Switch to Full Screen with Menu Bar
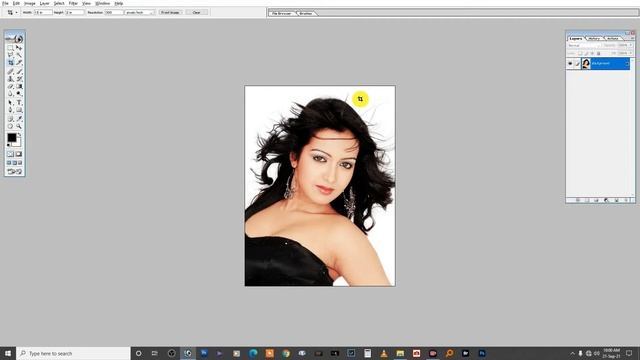The image size is (640, 360). (x=15, y=162)
